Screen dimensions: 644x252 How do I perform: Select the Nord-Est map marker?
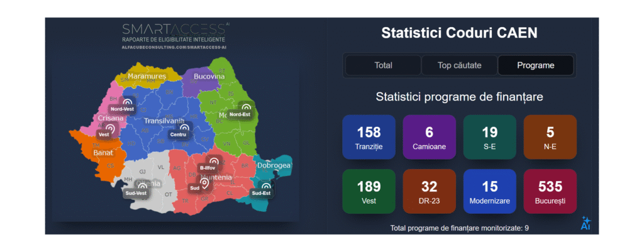tap(245, 107)
